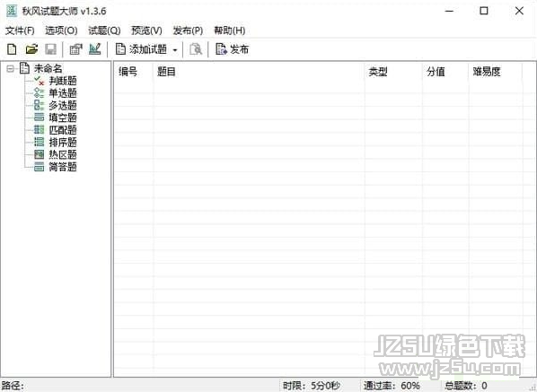Maximize the 秋风试题大师 window

484,11
